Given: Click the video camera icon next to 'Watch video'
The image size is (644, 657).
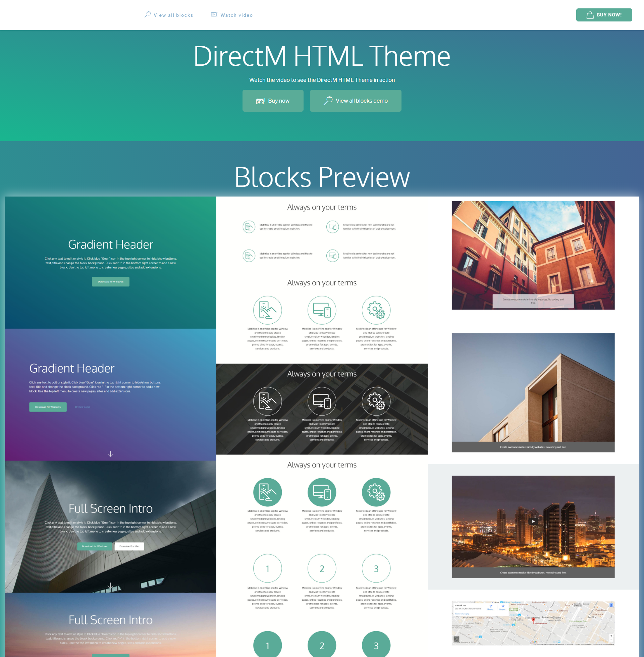Looking at the screenshot, I should coord(214,15).
